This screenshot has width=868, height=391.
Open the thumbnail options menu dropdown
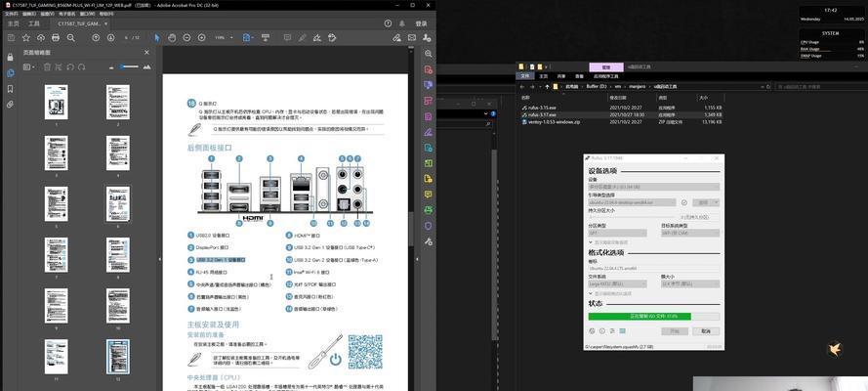(x=28, y=67)
